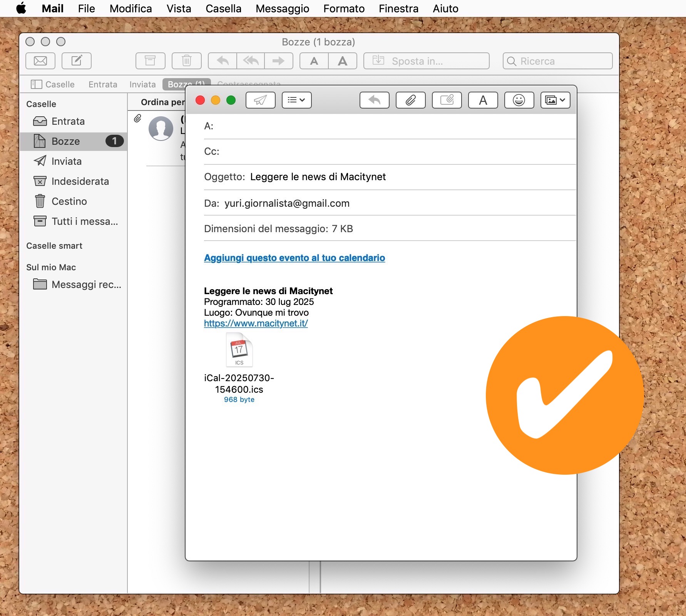
Task: Open the Formato menu
Action: [x=344, y=8]
